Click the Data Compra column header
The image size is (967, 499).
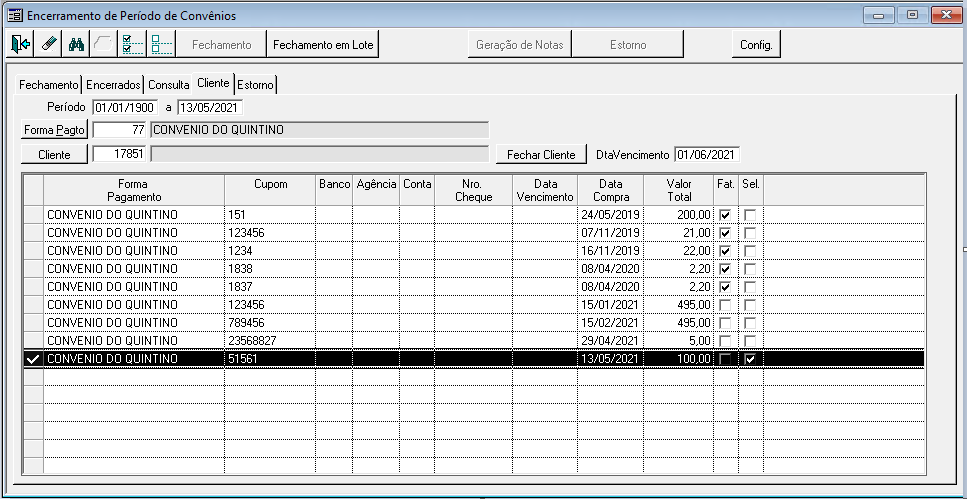pos(611,191)
